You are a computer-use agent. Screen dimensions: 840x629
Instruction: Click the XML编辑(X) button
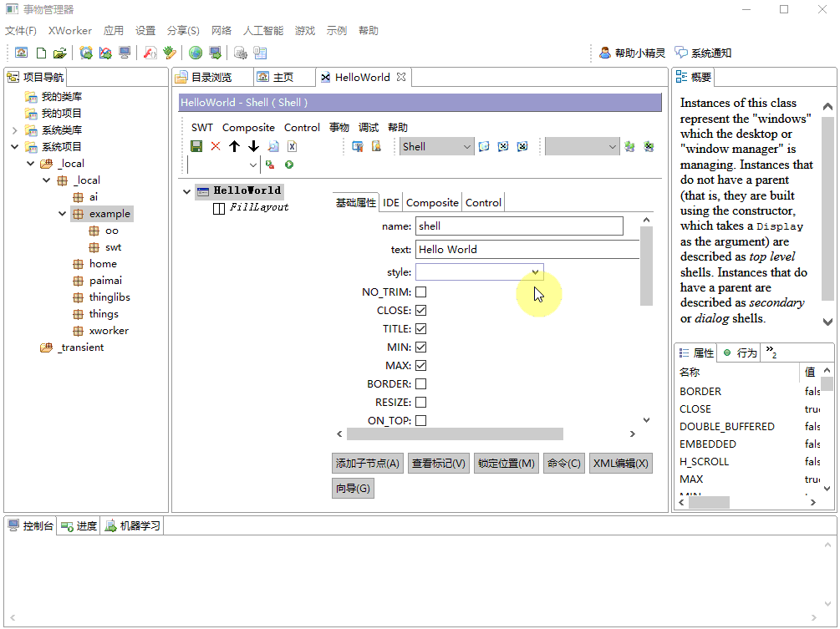pyautogui.click(x=621, y=463)
